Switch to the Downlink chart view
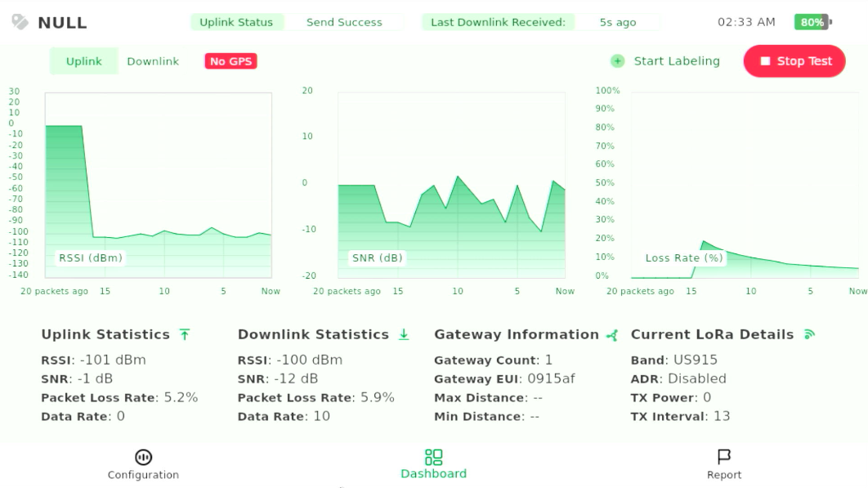868x488 pixels. pyautogui.click(x=153, y=61)
